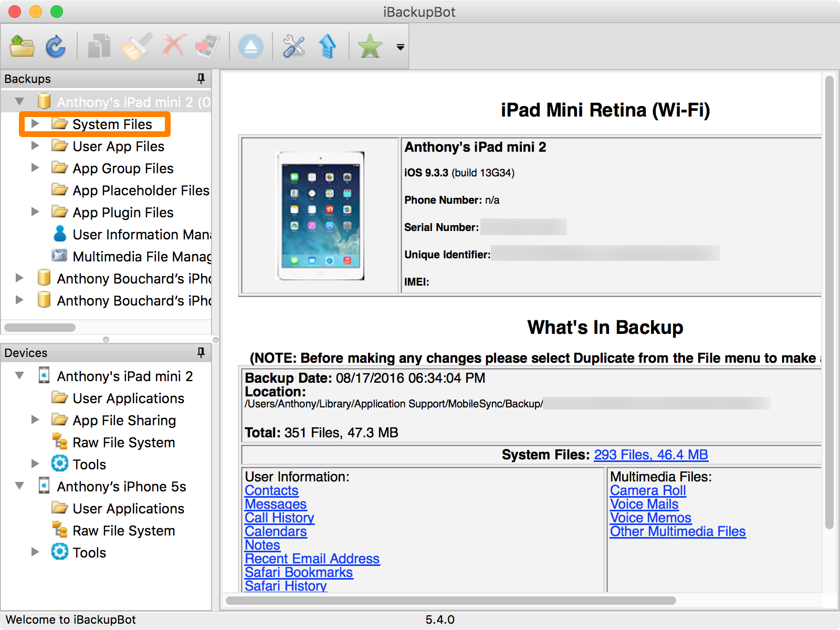
Task: Open User Applications under iPhone 5s
Action: click(129, 509)
